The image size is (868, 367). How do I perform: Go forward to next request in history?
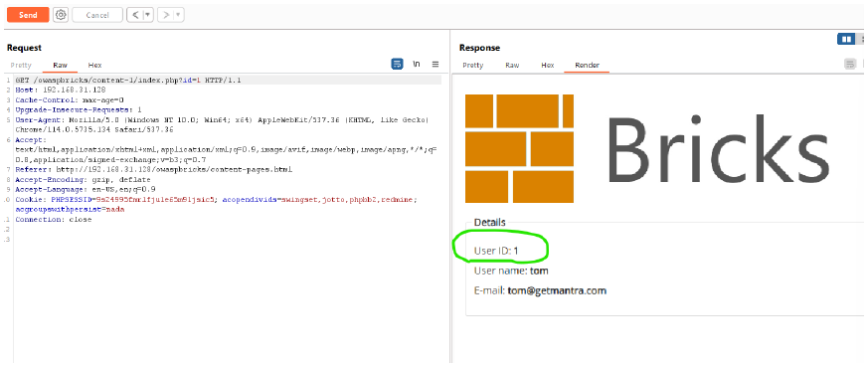165,15
